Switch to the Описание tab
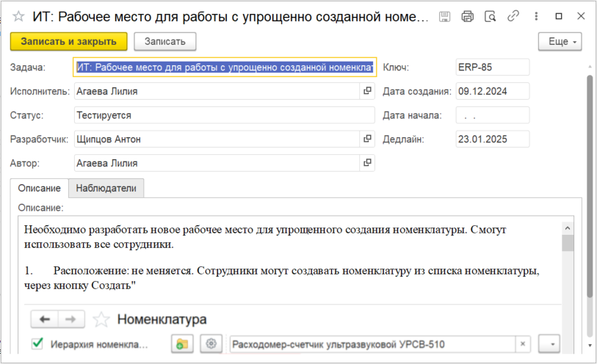The image size is (597, 364). click(x=39, y=189)
